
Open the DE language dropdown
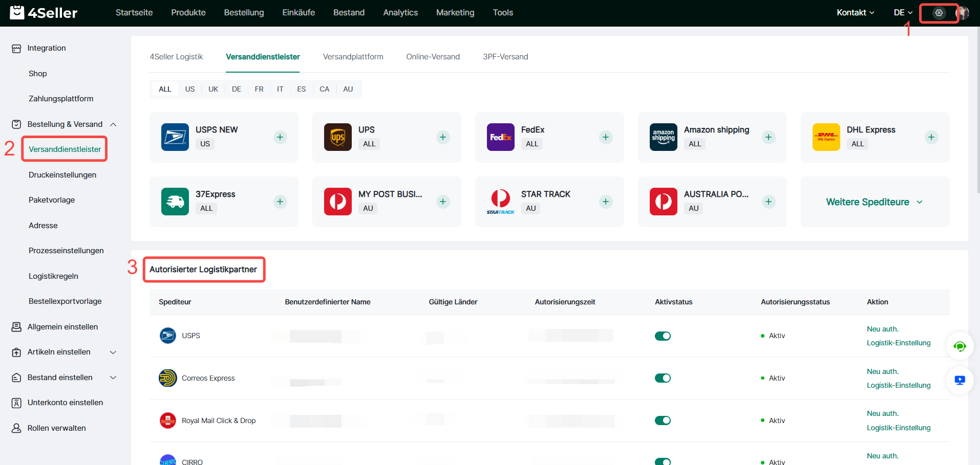click(903, 13)
